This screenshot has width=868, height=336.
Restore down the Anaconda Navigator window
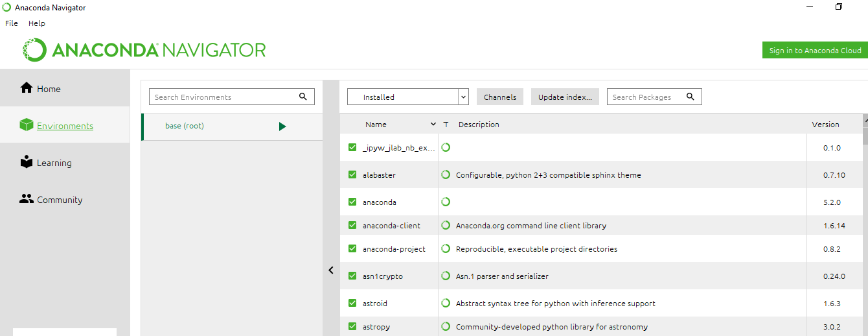(839, 7)
